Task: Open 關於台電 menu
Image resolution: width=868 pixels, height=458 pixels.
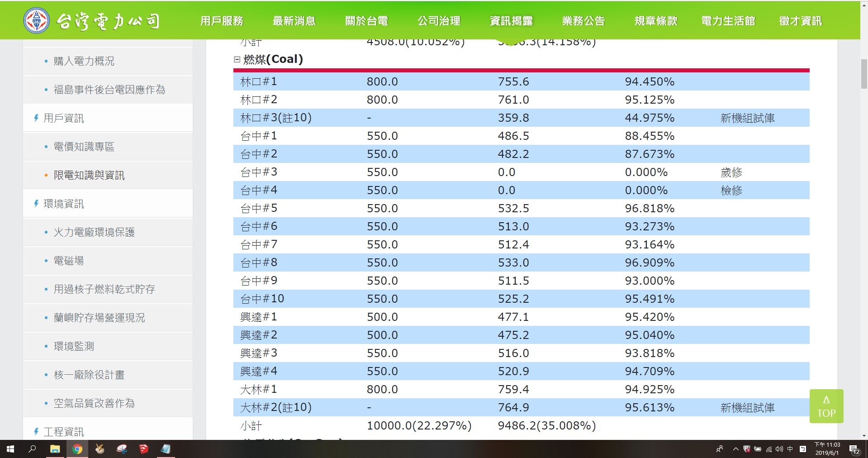Action: click(x=366, y=21)
